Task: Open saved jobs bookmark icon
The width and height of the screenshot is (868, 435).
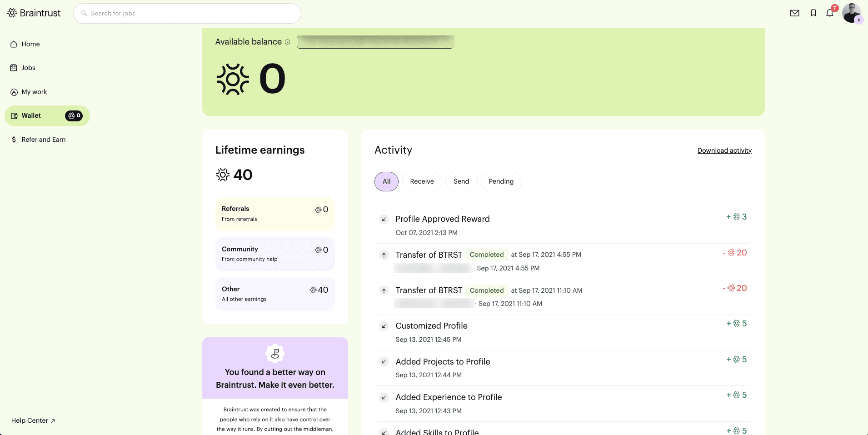Action: point(813,13)
